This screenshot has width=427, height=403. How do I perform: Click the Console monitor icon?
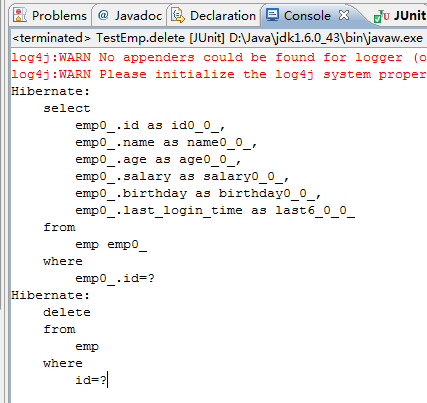(272, 15)
